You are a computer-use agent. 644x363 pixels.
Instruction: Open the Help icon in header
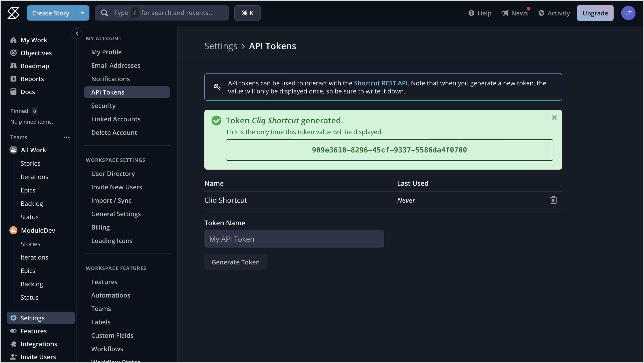tap(471, 13)
